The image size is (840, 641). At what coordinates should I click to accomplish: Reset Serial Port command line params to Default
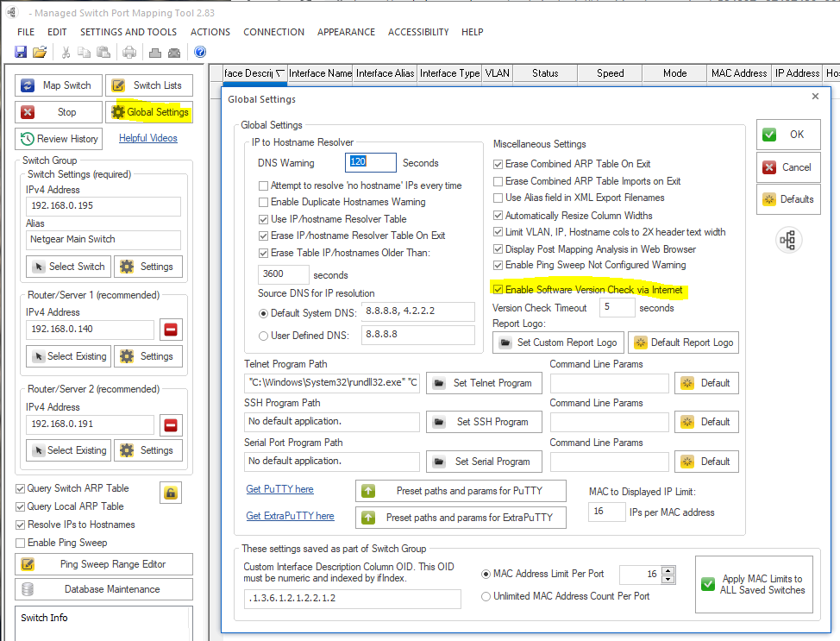pos(706,462)
